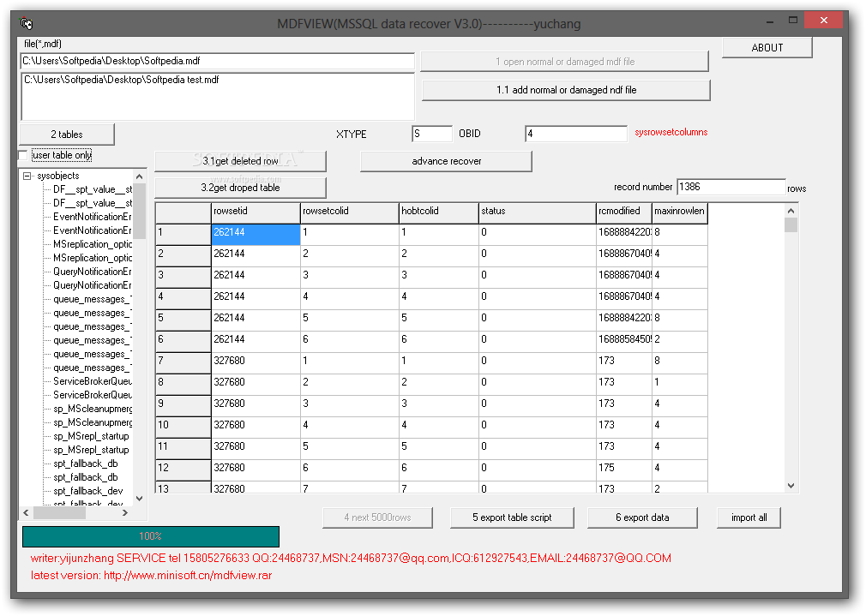Click '5 export table script' button
Image resolution: width=866 pixels, height=616 pixels.
(512, 517)
